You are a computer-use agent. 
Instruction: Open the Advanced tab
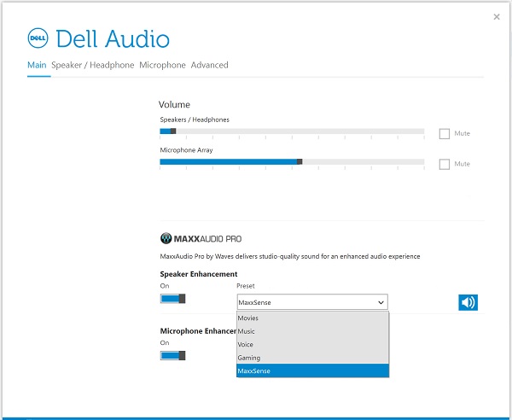pyautogui.click(x=209, y=65)
